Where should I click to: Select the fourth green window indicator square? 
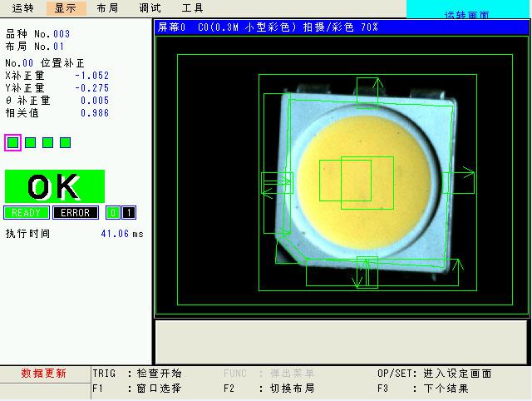pyautogui.click(x=66, y=142)
